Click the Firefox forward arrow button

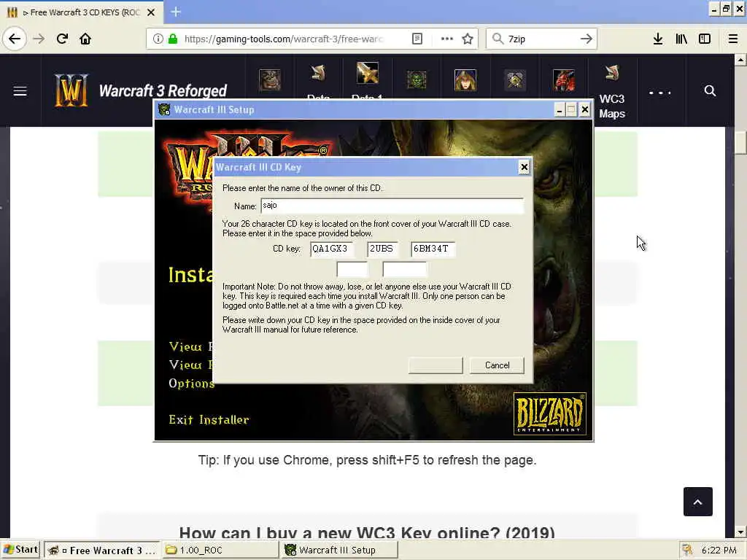(39, 39)
